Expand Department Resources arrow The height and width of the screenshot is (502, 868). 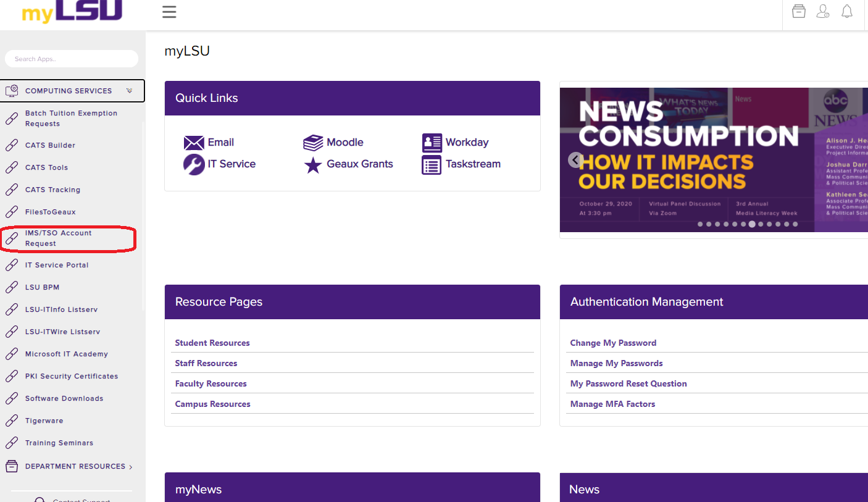point(131,467)
